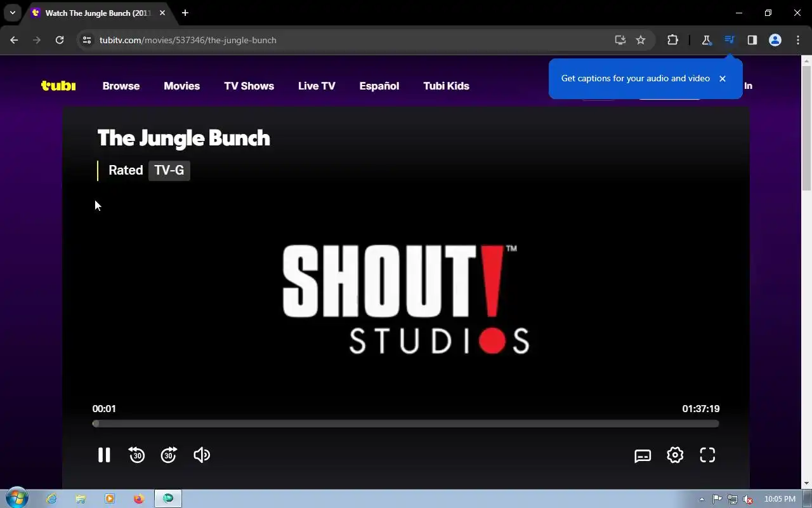Rewind the video 30 seconds
Image resolution: width=812 pixels, height=508 pixels.
(136, 455)
